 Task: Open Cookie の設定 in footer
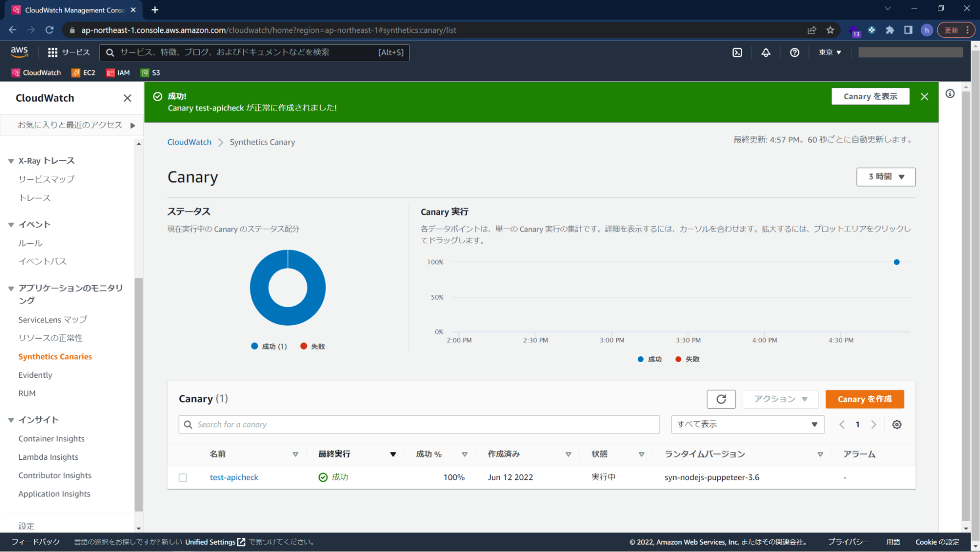click(937, 542)
